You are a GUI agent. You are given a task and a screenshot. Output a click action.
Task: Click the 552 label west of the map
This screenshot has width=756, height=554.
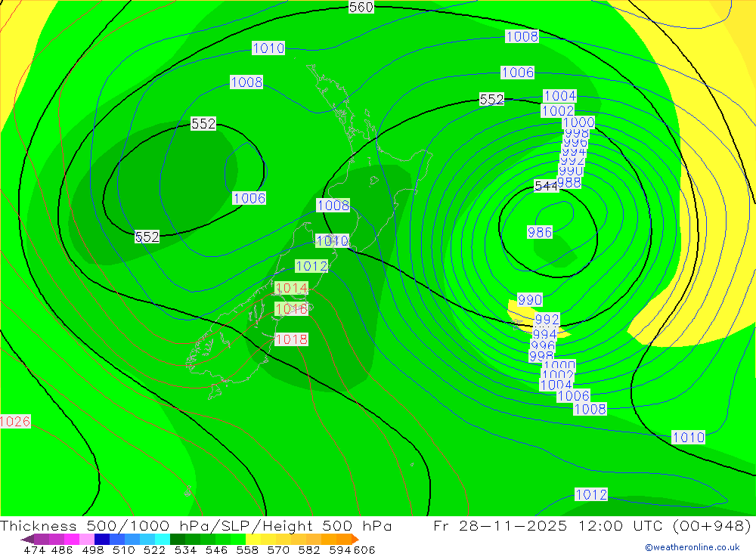[203, 123]
